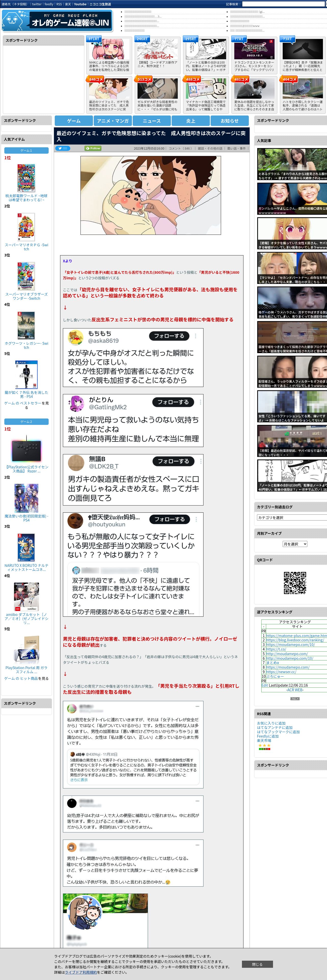Open the Shin-chan baby article header image
The height and width of the screenshot is (980, 327).
[151, 195]
